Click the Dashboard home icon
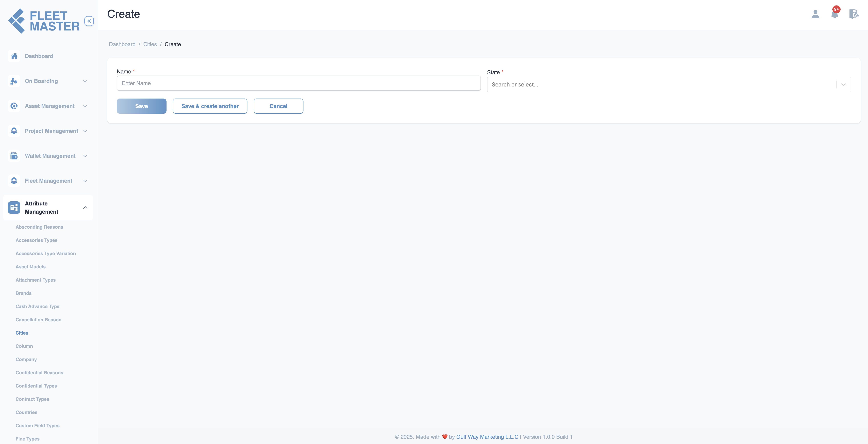Screen dimensions: 868x444 coord(14,56)
